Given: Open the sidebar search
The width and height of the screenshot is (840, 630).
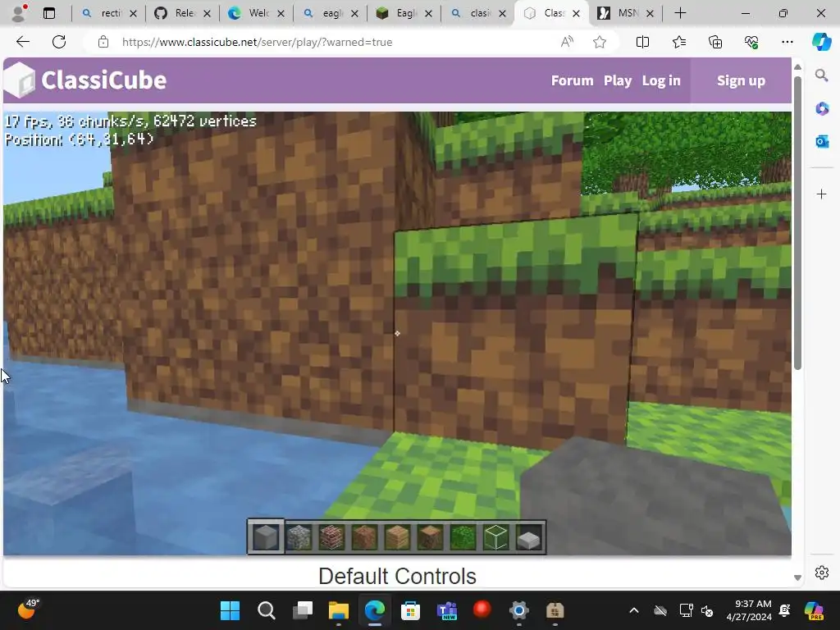Looking at the screenshot, I should [x=822, y=75].
